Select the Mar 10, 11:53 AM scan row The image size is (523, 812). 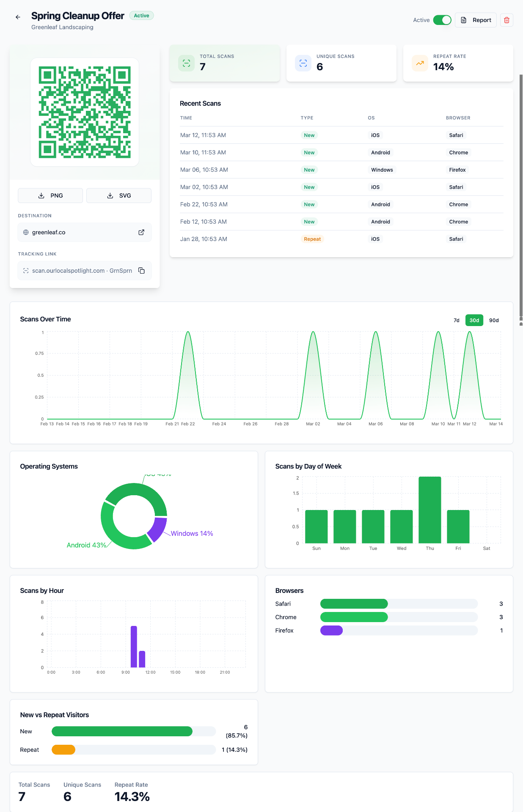[341, 153]
